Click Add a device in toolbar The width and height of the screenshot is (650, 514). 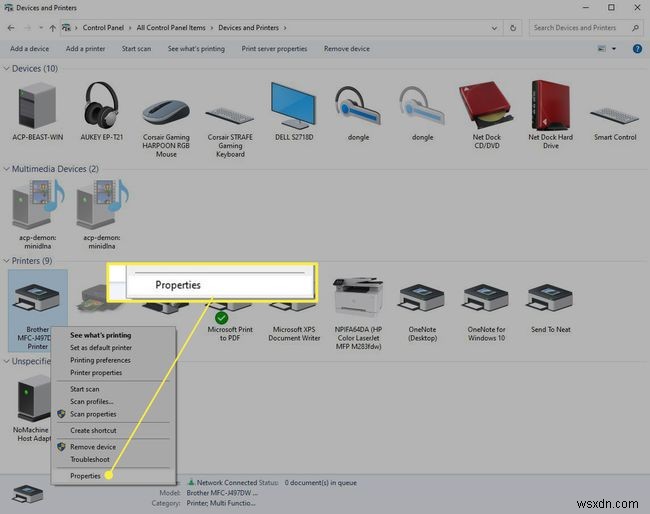tap(29, 49)
